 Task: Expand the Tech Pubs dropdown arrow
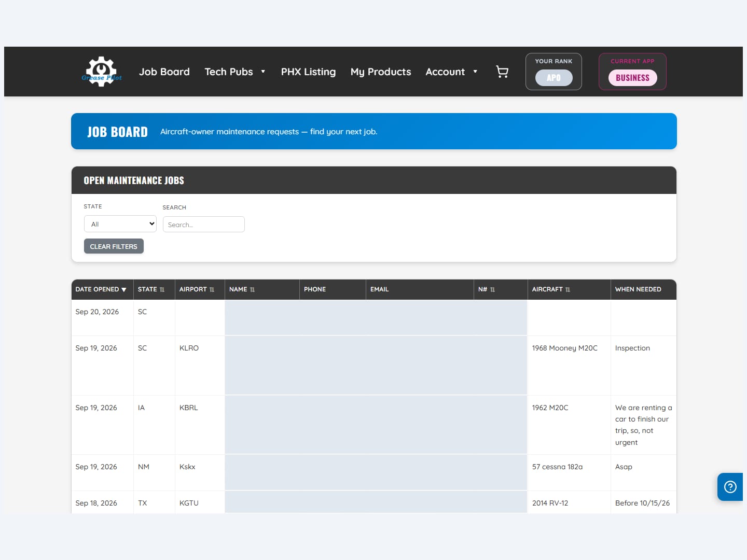coord(263,72)
